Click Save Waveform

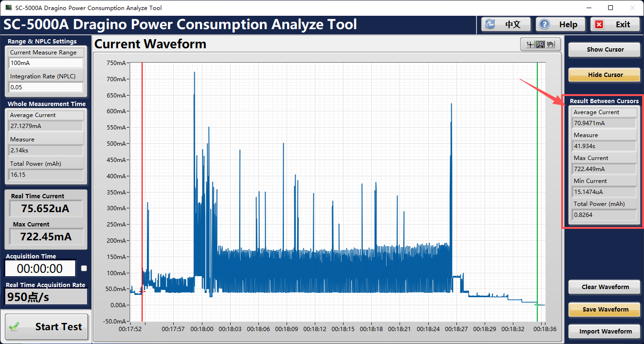[x=604, y=309]
